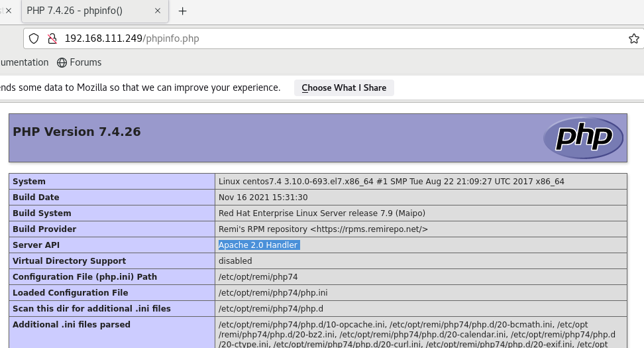Image resolution: width=644 pixels, height=348 pixels.
Task: Click Configuration File (php.ini) Path label
Action: 85,277
